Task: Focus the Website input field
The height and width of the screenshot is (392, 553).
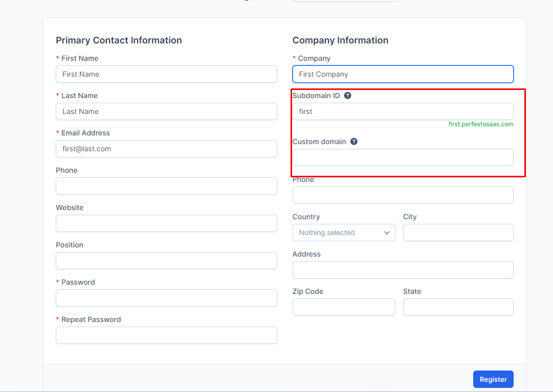Action: click(166, 223)
